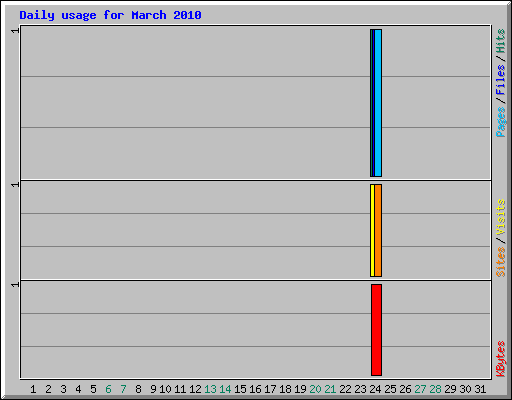
Task: Click the middle panel's y-axis value 1
Action: click(15, 185)
